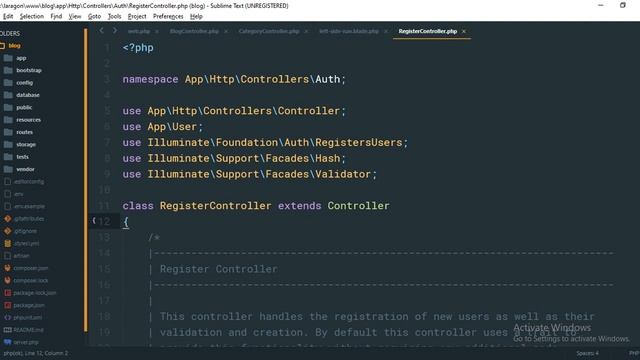Open the Find menu
Image resolution: width=640 pixels, height=360 pixels.
point(56,16)
